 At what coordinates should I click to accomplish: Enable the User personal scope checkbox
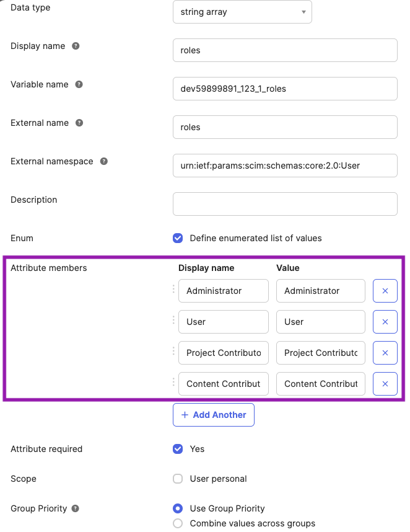tap(178, 479)
